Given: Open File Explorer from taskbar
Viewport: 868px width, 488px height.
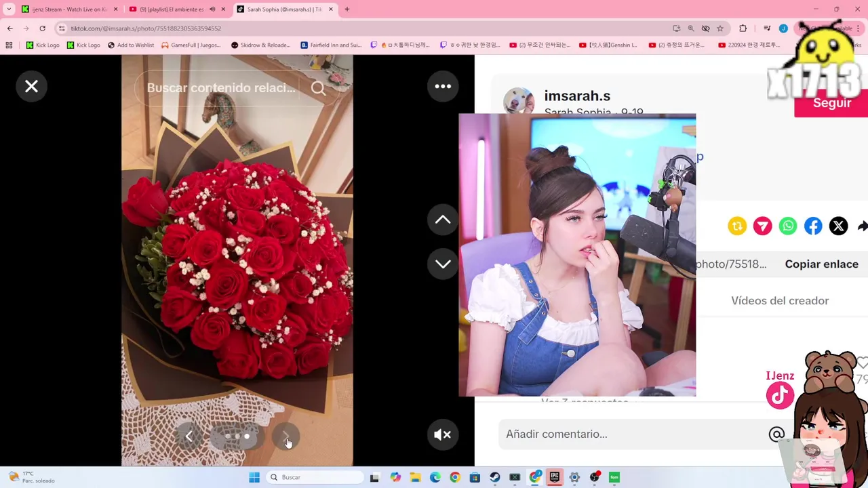Looking at the screenshot, I should click(x=415, y=477).
